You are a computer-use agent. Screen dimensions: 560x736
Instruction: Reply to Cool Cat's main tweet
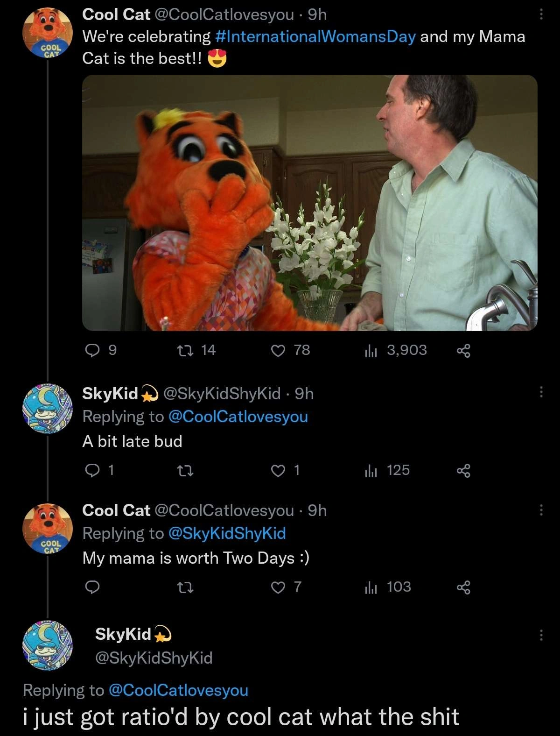(x=92, y=350)
